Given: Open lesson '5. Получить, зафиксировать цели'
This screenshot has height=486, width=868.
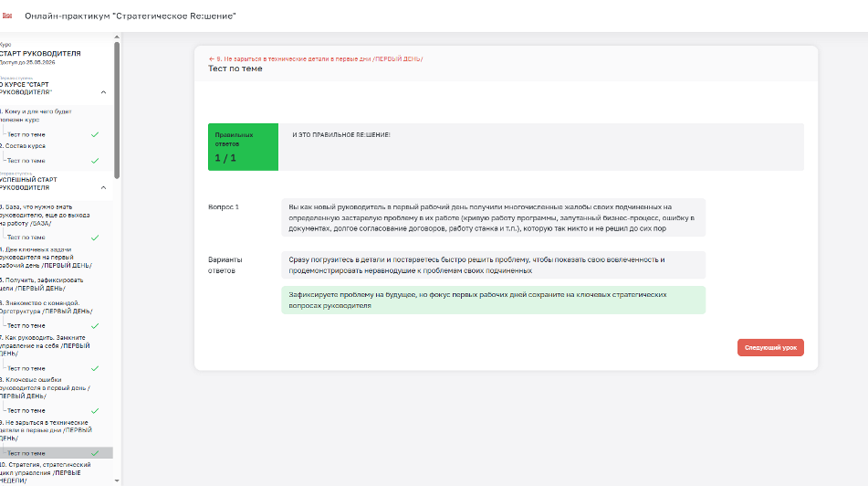Looking at the screenshot, I should [x=46, y=283].
